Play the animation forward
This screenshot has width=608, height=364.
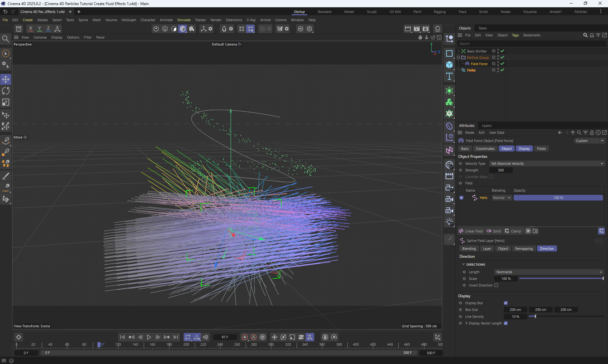click(x=149, y=337)
